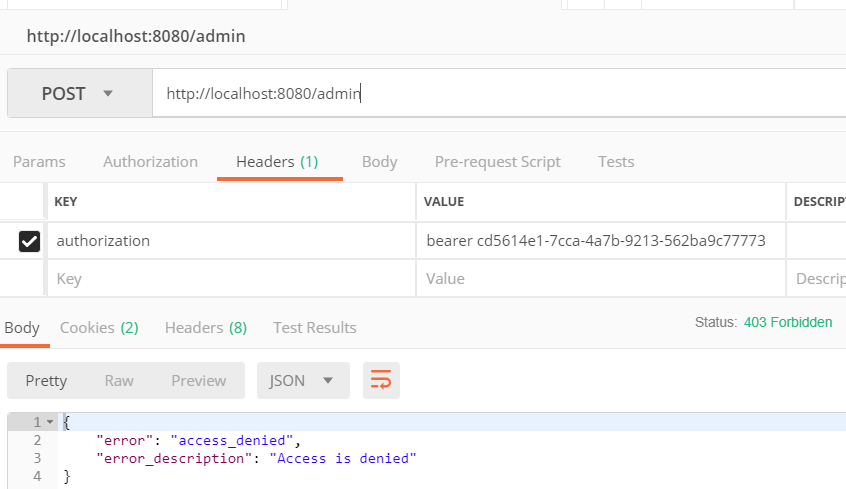Open the Test Results tab
This screenshot has height=489, width=846.
pos(314,327)
